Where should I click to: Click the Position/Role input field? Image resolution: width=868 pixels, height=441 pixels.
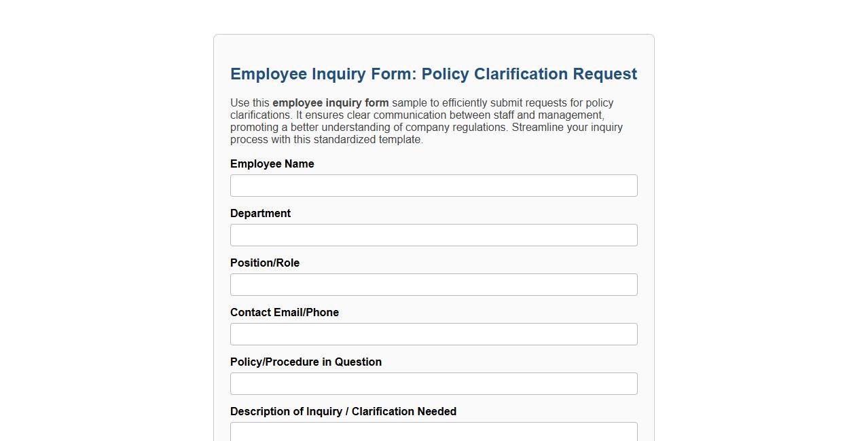[x=433, y=284]
